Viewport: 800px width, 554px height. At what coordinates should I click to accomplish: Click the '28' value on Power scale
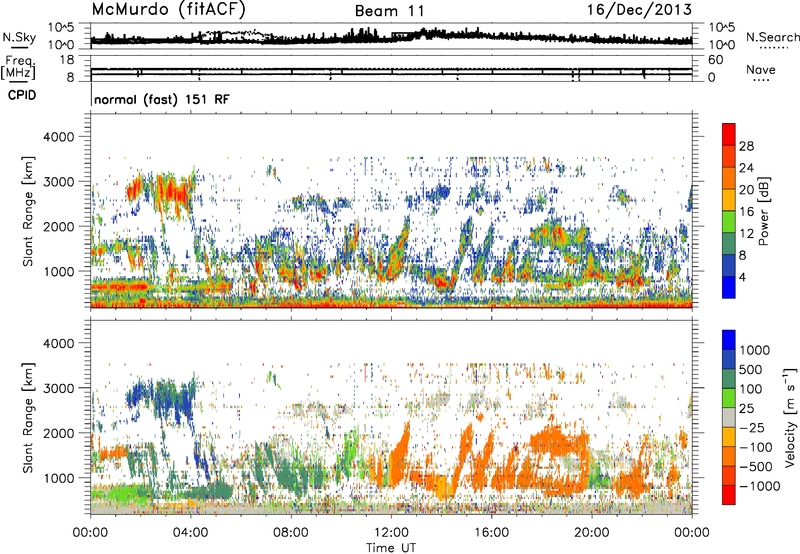[746, 146]
